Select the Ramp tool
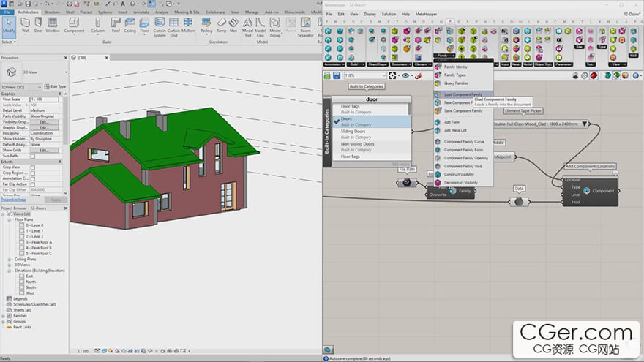Viewport: 644px width, 362px height. click(x=221, y=25)
